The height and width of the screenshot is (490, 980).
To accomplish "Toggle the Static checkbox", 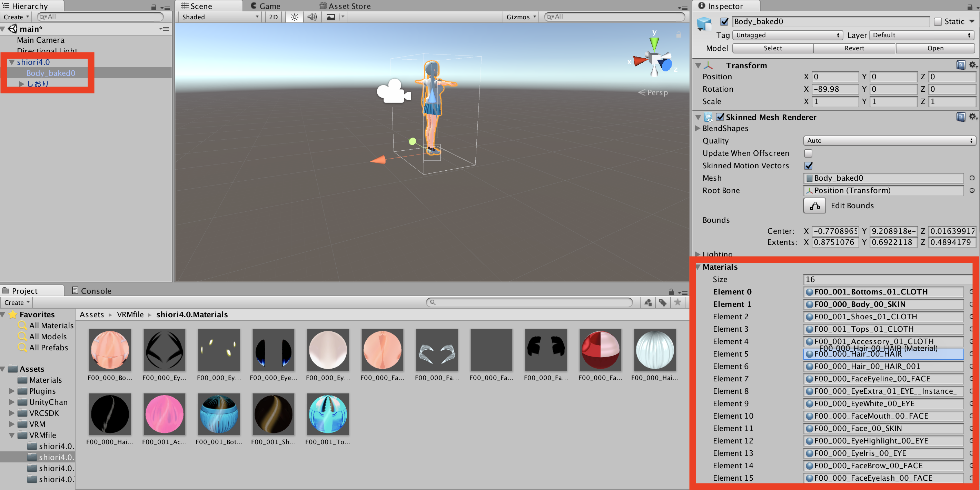I will pyautogui.click(x=938, y=22).
